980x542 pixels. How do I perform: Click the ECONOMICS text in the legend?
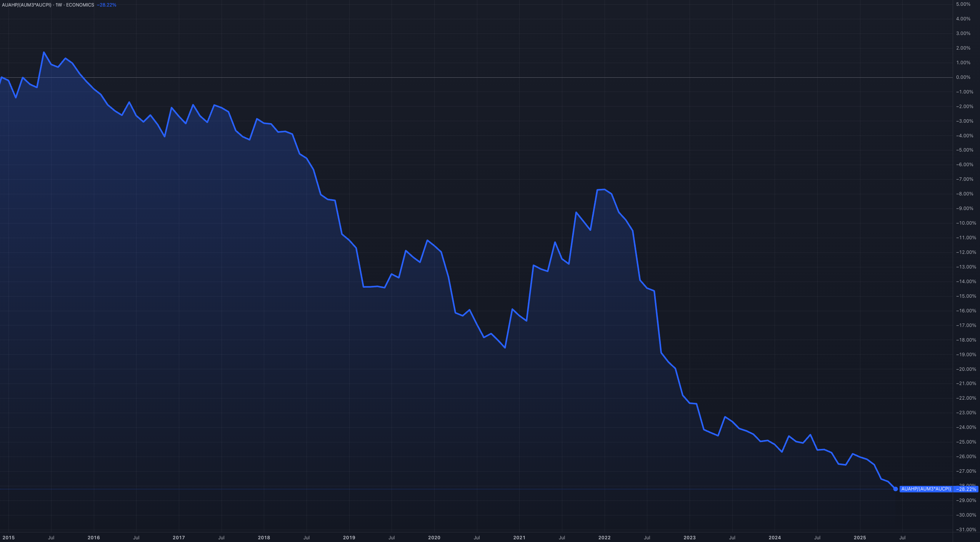80,5
